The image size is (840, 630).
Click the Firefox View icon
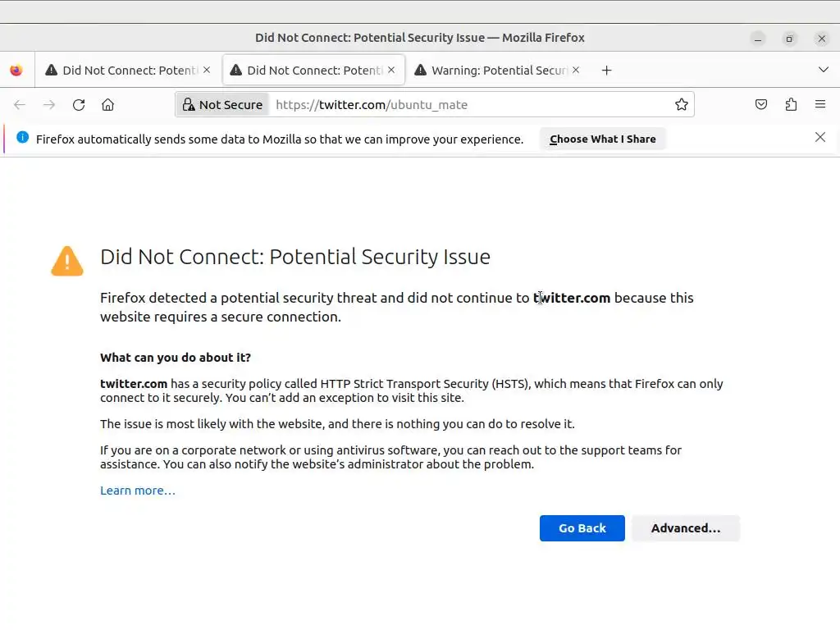[x=16, y=71]
